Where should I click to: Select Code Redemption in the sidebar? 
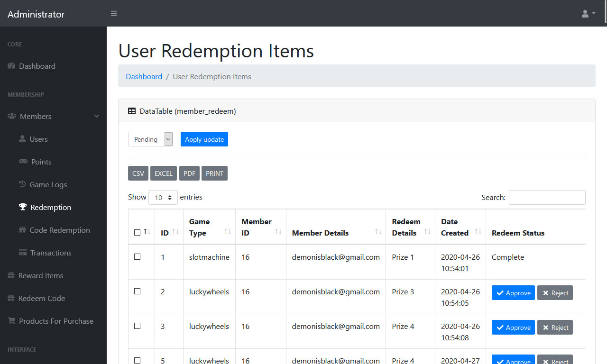[23, 230]
